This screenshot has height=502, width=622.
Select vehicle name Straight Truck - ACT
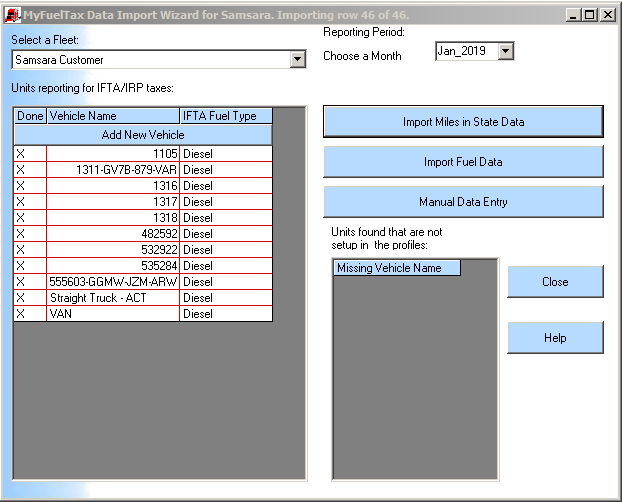click(x=113, y=298)
